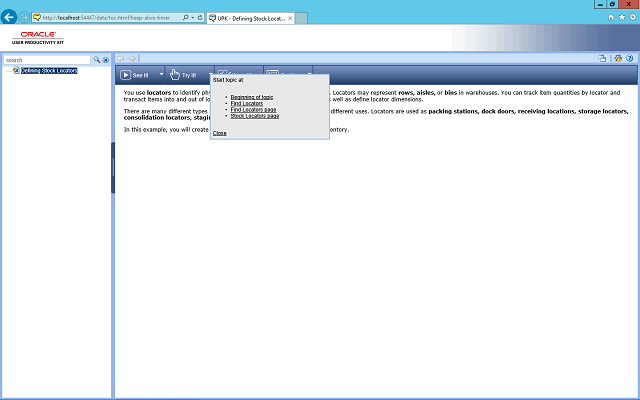Viewport: 640px width, 400px height.
Task: Start topic at Find Locators page link
Action: (253, 110)
